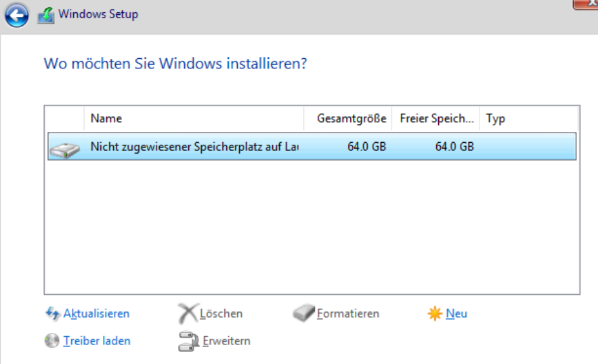Click the Löschen X icon
The height and width of the screenshot is (364, 598).
pyautogui.click(x=188, y=313)
